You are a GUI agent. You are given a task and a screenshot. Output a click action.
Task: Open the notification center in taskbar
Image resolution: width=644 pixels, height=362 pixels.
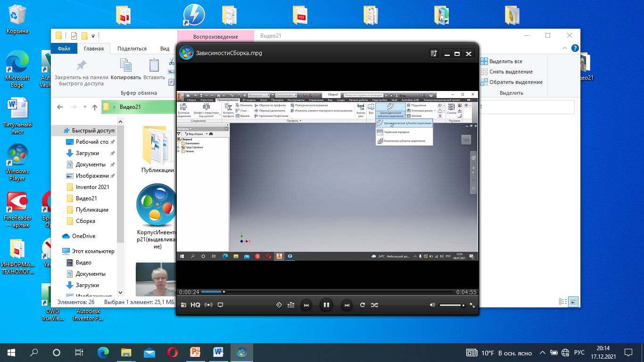click(x=628, y=352)
